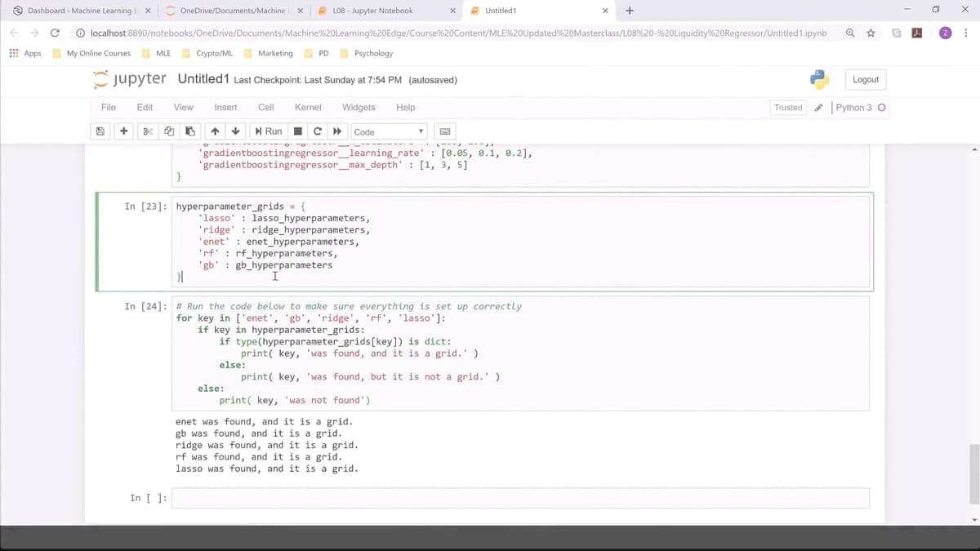Viewport: 980px width, 551px height.
Task: Open the Help menu
Action: click(x=406, y=107)
